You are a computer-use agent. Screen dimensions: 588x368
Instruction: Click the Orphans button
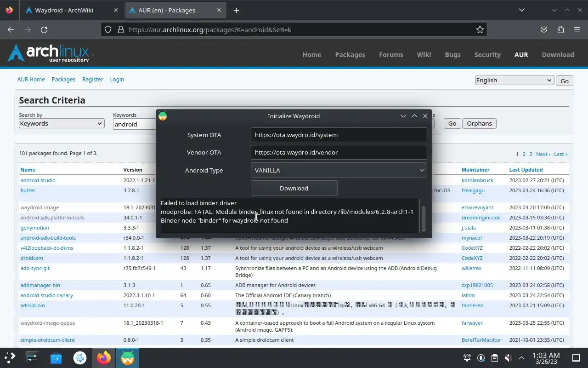tap(479, 123)
